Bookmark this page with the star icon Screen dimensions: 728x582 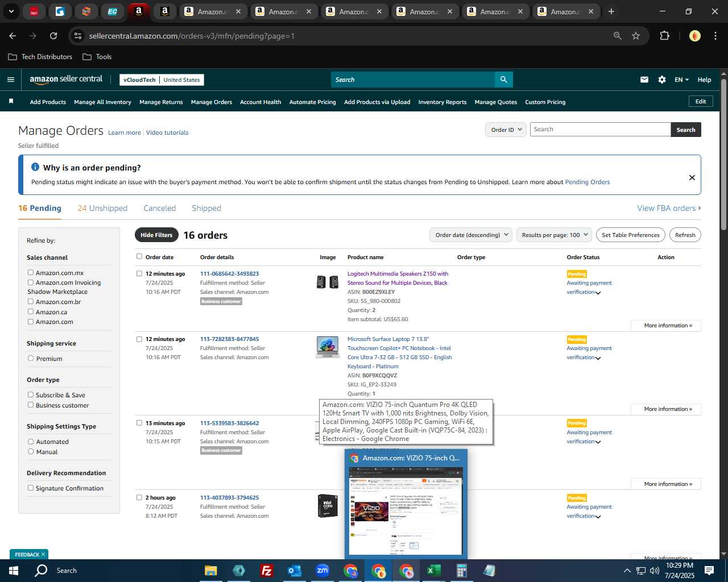point(636,36)
